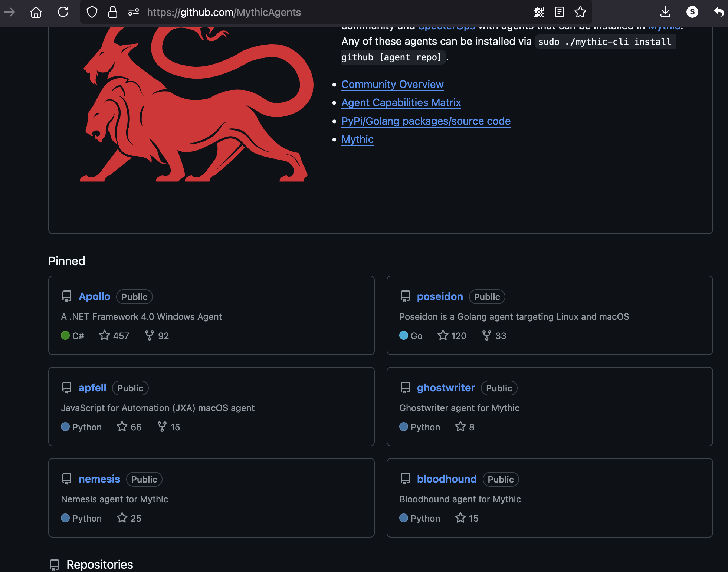Viewport: 728px width, 572px height.
Task: Click the Pinned section heading
Action: pyautogui.click(x=67, y=261)
